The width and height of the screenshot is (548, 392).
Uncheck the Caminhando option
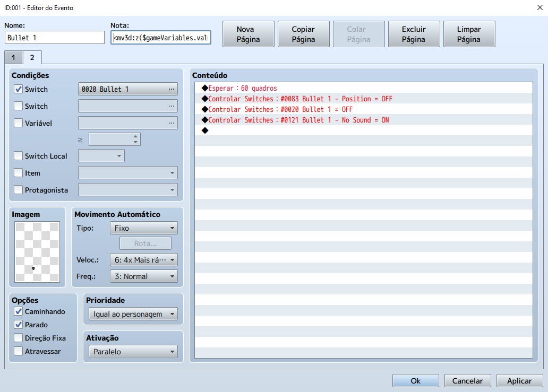tap(19, 311)
